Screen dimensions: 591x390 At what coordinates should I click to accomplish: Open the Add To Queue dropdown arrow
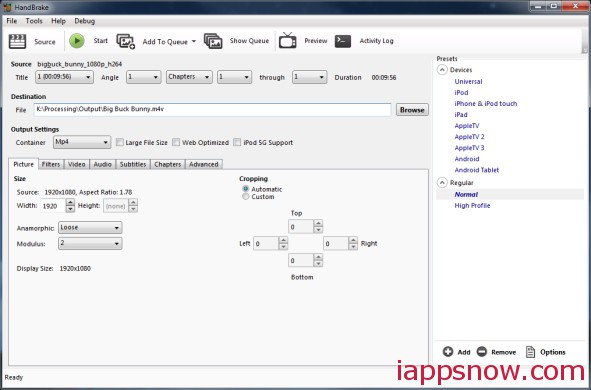point(194,41)
